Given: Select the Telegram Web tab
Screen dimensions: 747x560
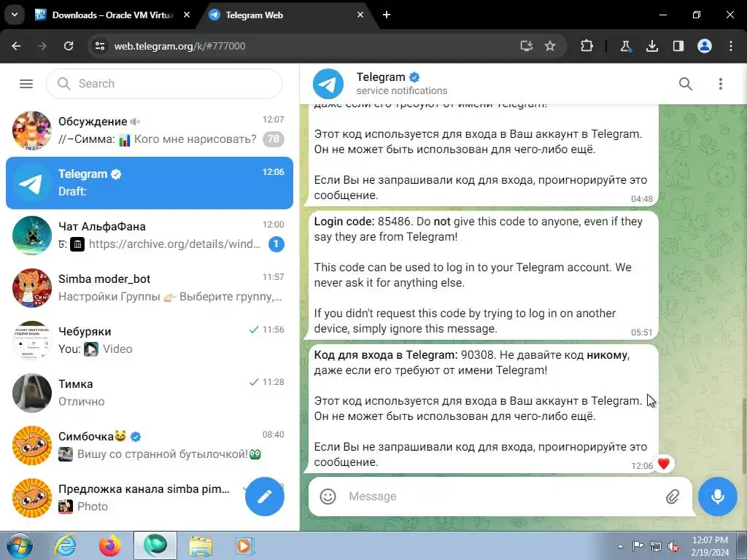Looking at the screenshot, I should click(286, 15).
